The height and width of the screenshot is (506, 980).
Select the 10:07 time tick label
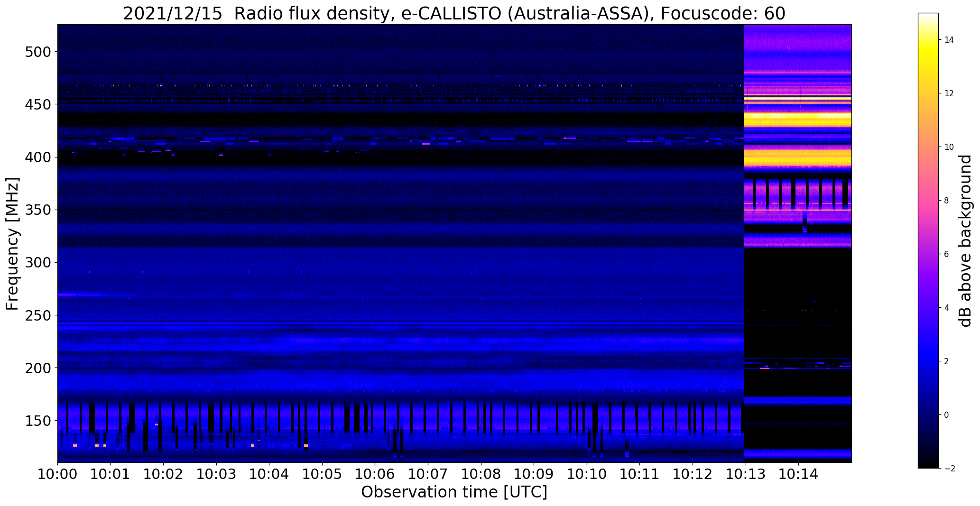[428, 474]
